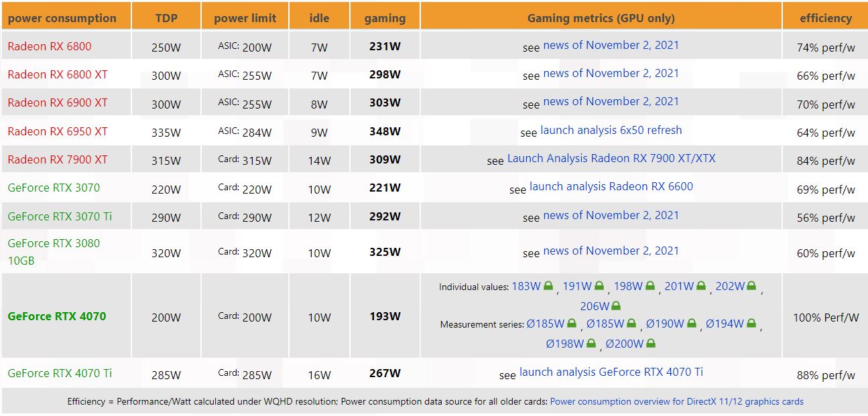Click the lock icon after Ø194W
Viewport: 868px width, 416px height.
coord(751,324)
